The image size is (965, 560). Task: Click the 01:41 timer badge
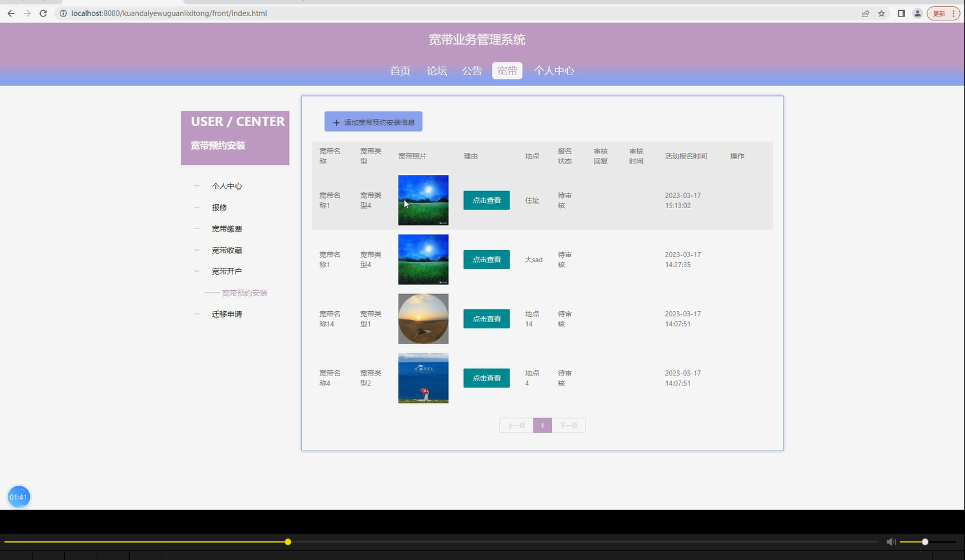click(18, 497)
